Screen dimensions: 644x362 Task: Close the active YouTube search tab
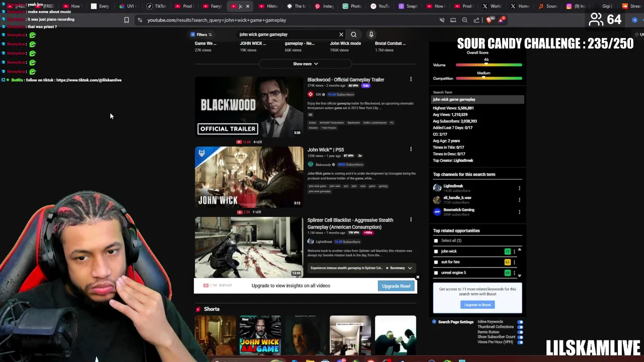[x=248, y=6]
